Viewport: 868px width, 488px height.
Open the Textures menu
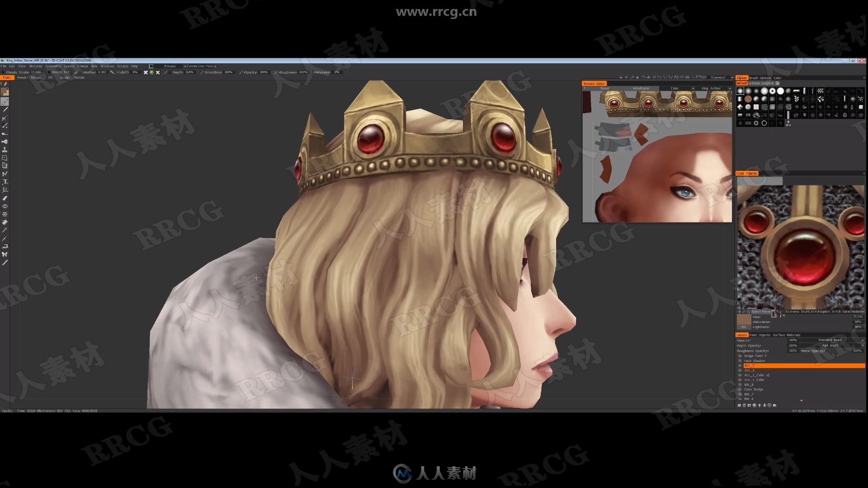point(36,66)
